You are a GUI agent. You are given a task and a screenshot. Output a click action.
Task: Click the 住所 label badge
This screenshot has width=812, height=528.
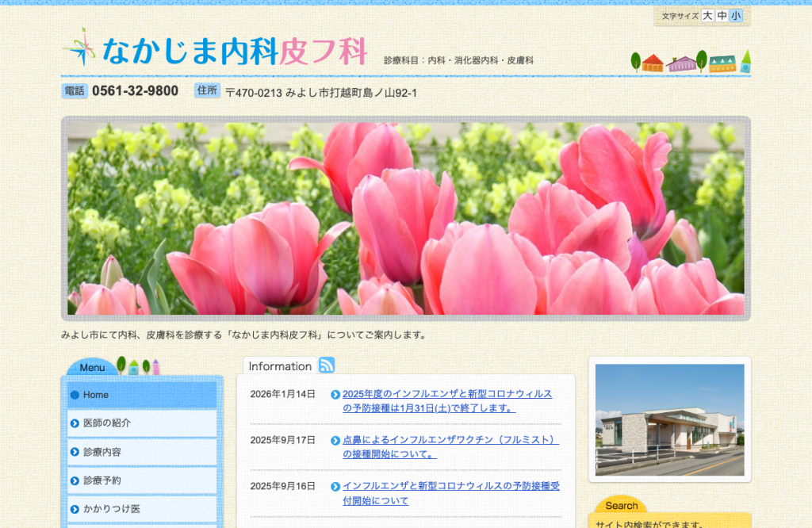[x=207, y=90]
